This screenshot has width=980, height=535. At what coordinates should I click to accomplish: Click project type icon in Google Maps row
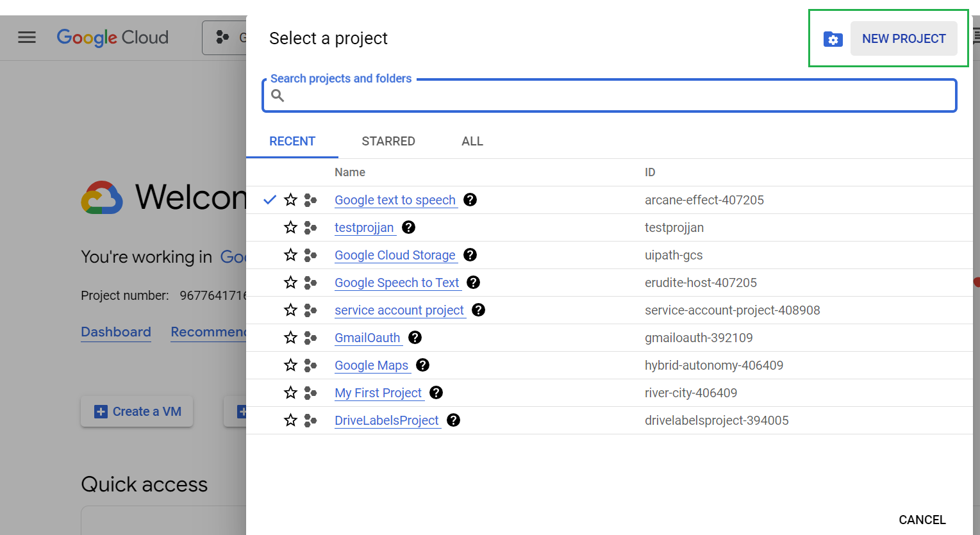point(310,365)
